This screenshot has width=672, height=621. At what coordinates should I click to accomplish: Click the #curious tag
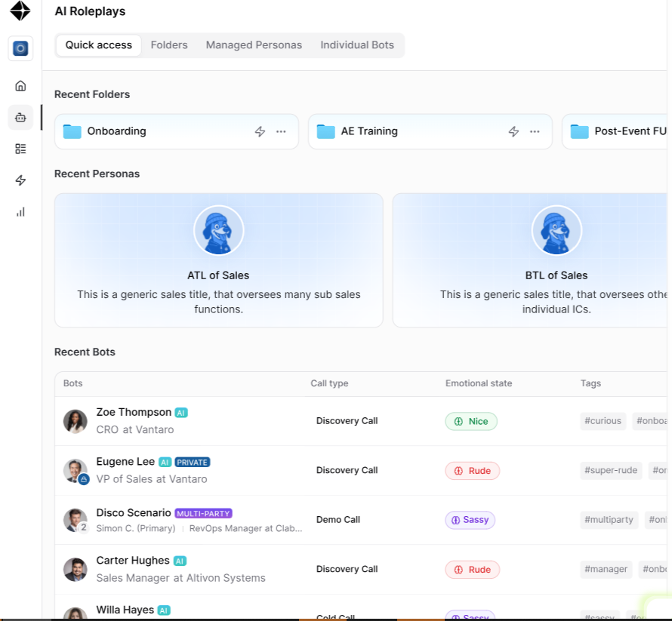coord(603,421)
